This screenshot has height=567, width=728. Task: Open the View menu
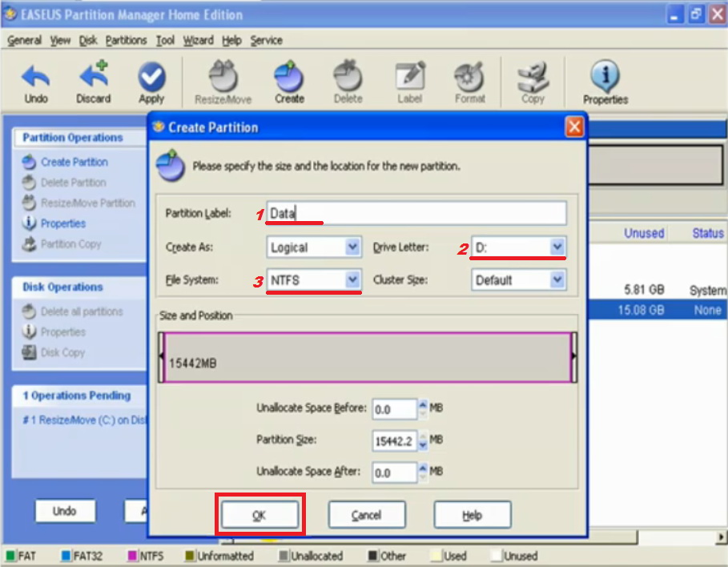(x=60, y=40)
